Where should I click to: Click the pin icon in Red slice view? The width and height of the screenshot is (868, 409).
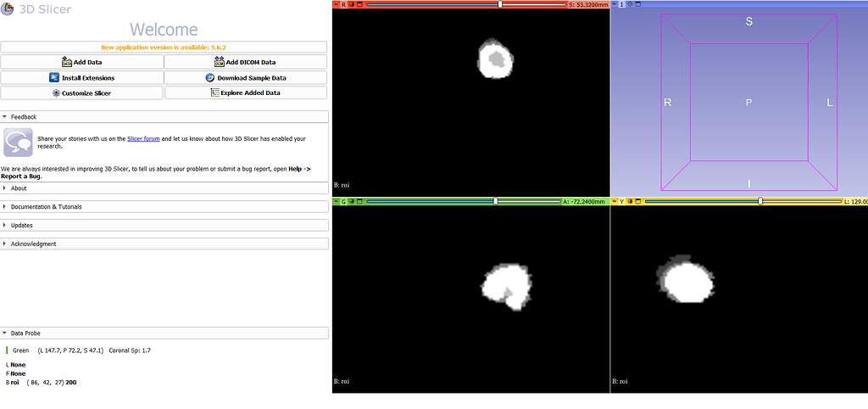[336, 4]
